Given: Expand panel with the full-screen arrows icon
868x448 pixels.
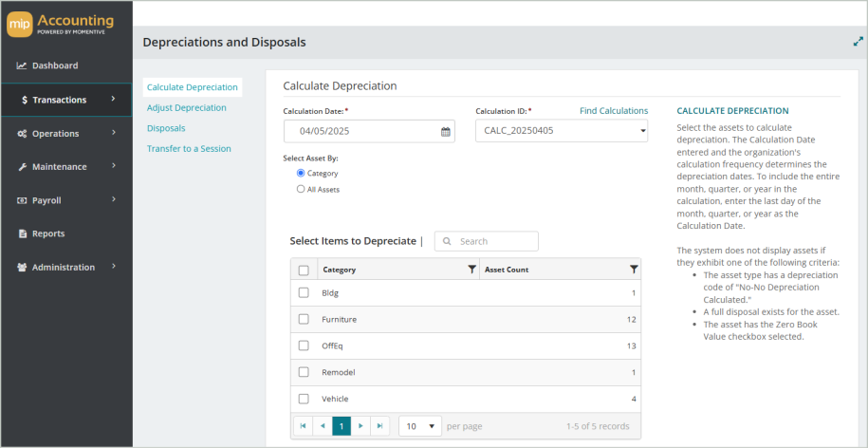Looking at the screenshot, I should click(858, 41).
